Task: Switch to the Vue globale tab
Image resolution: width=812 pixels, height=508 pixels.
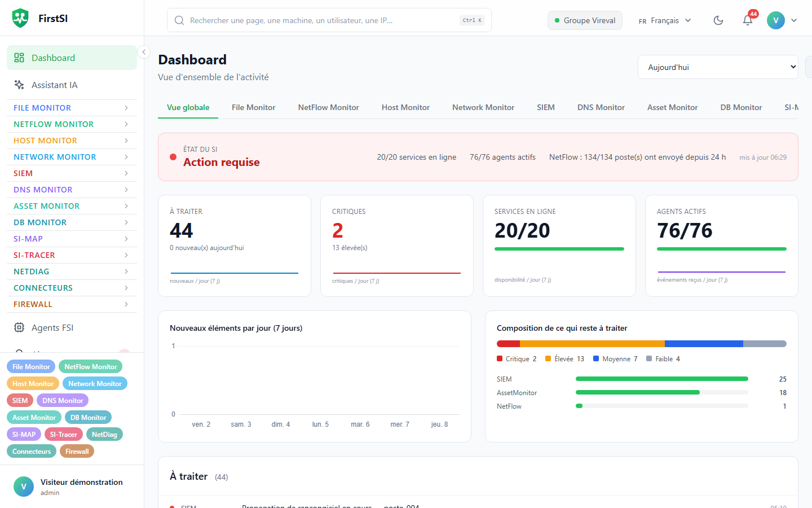Action: coord(188,107)
